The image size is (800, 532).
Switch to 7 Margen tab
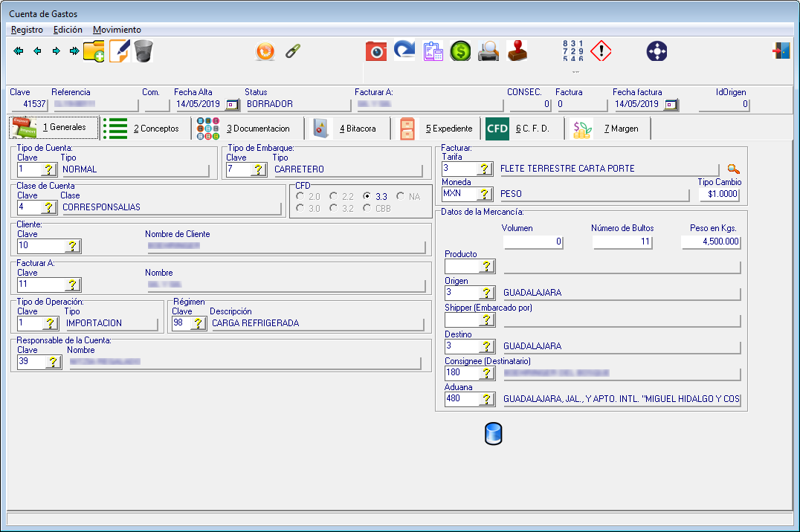pos(607,129)
